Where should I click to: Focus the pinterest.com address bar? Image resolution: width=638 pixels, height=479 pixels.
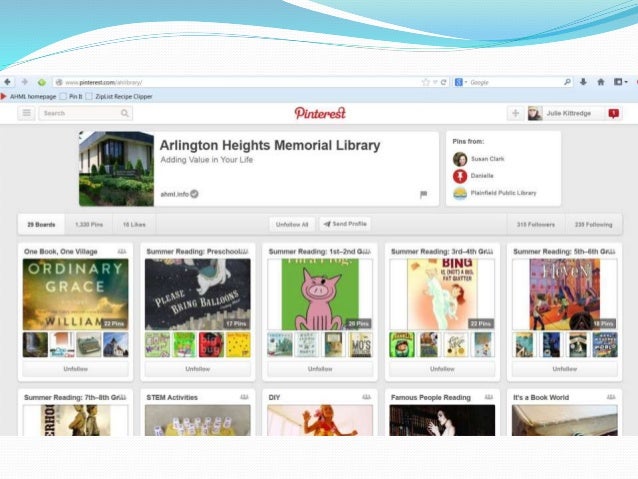pos(251,82)
